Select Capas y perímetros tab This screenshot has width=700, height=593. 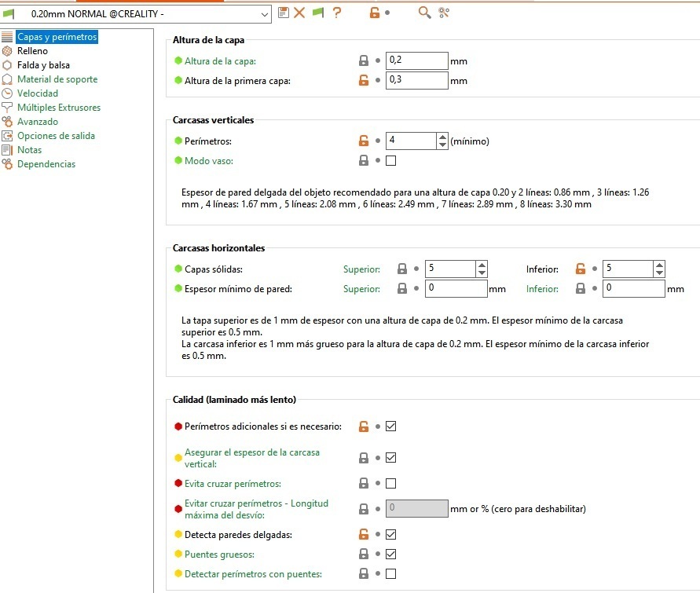pyautogui.click(x=57, y=37)
